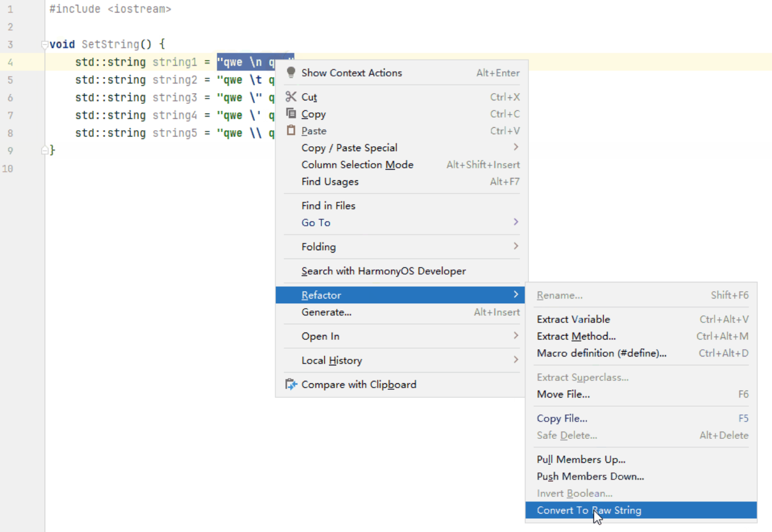
Task: Expand the Copy / Paste Special submenu arrow
Action: pos(516,147)
